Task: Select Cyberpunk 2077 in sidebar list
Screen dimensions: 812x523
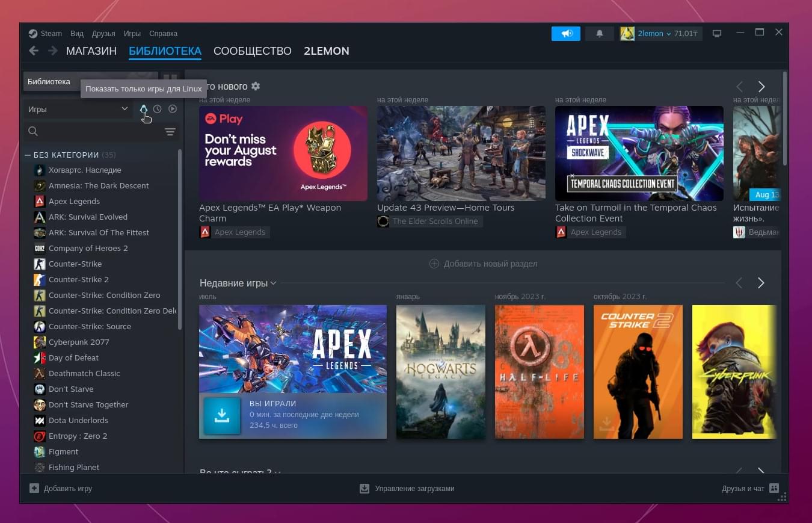Action: click(79, 342)
